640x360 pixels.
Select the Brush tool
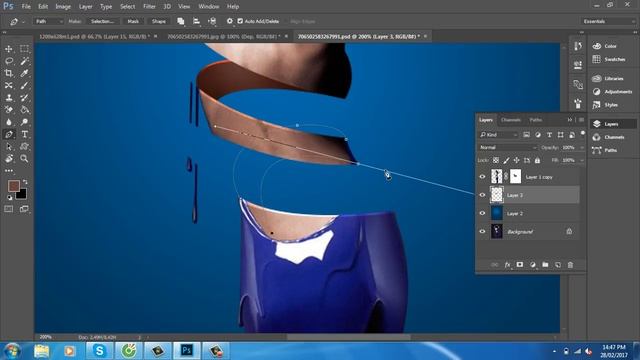coord(24,85)
